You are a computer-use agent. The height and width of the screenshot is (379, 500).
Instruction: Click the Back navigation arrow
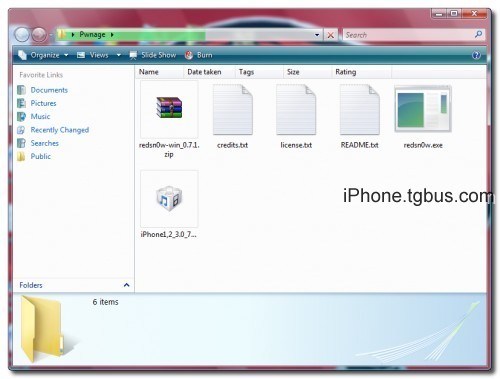(x=22, y=34)
